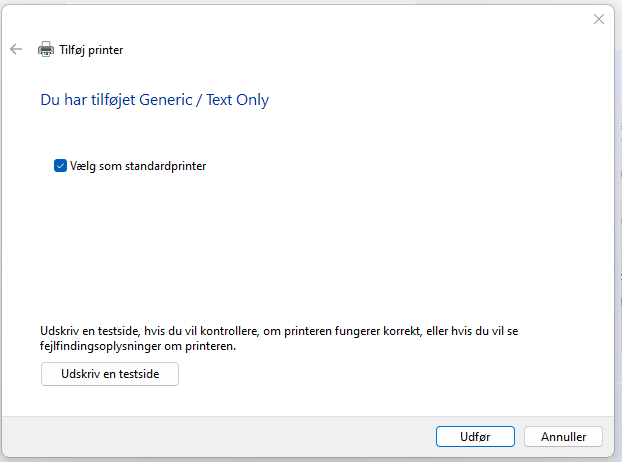Click the word standardprinter in checkbox label
This screenshot has height=462, width=622.
tap(165, 166)
